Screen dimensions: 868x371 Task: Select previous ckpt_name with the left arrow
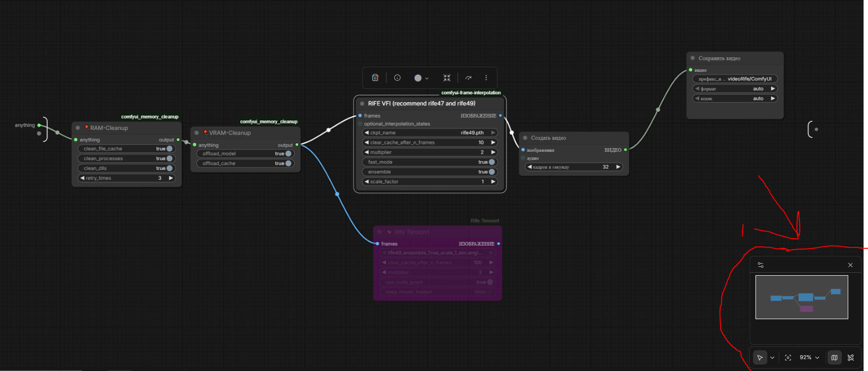coord(366,133)
